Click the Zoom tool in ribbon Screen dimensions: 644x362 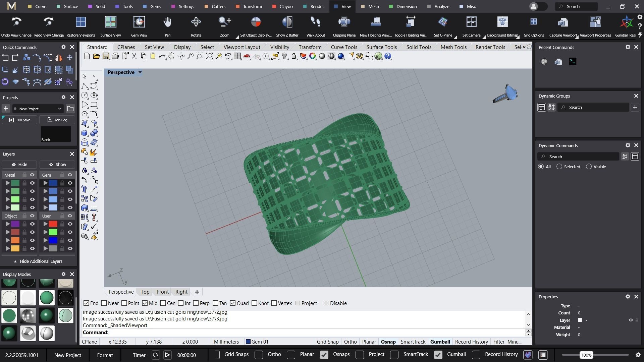[224, 22]
